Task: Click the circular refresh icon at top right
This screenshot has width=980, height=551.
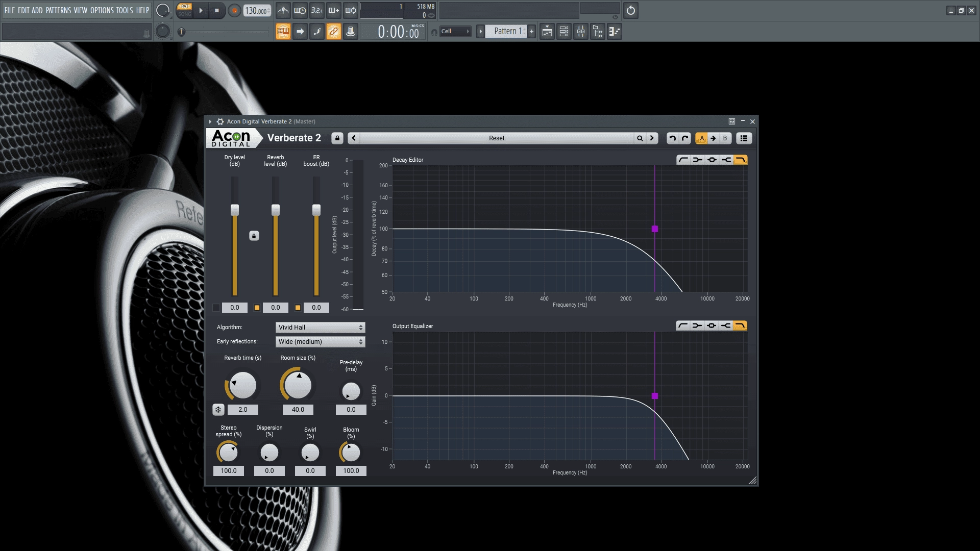Action: [x=631, y=10]
